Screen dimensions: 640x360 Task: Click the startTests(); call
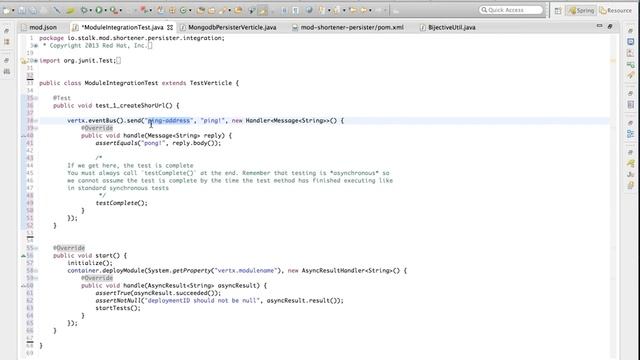click(x=118, y=308)
